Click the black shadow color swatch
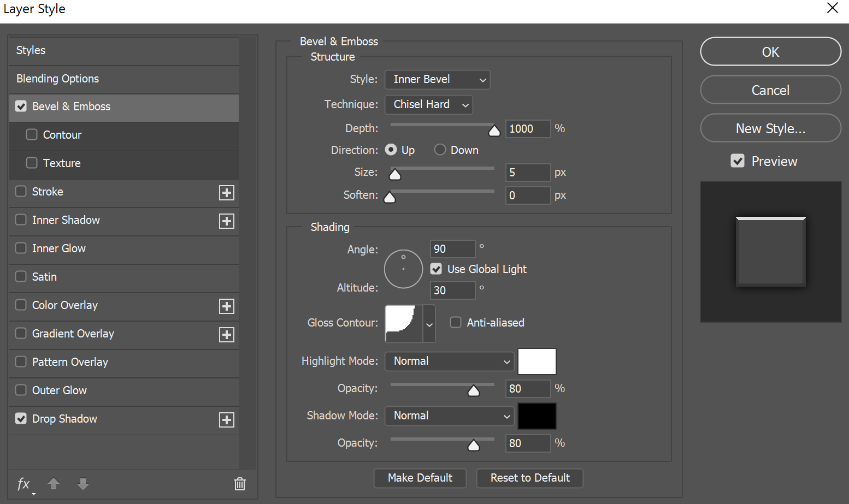The width and height of the screenshot is (849, 504). click(537, 416)
